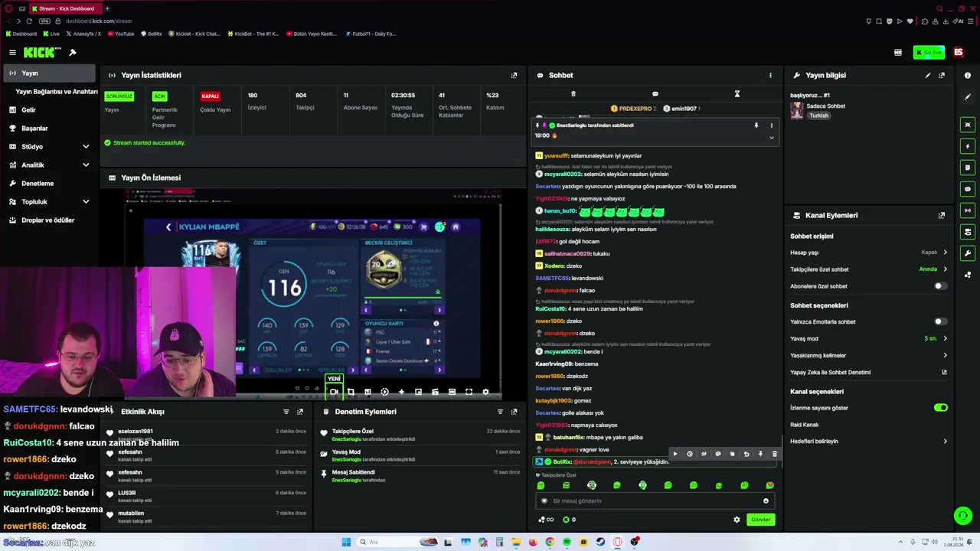Viewport: 980px width, 551px height.
Task: Click camera icon marked YENİ under preview
Action: point(334,392)
